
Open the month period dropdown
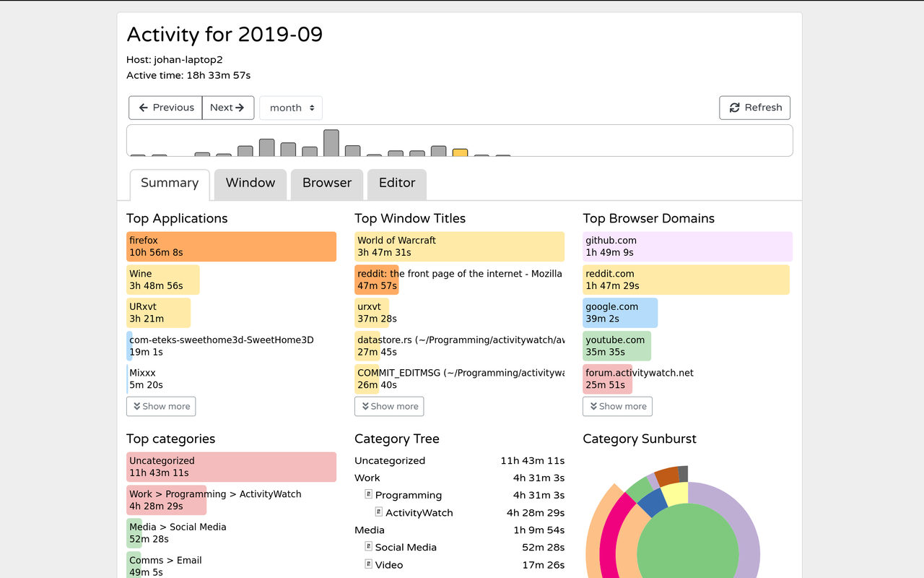pos(290,107)
